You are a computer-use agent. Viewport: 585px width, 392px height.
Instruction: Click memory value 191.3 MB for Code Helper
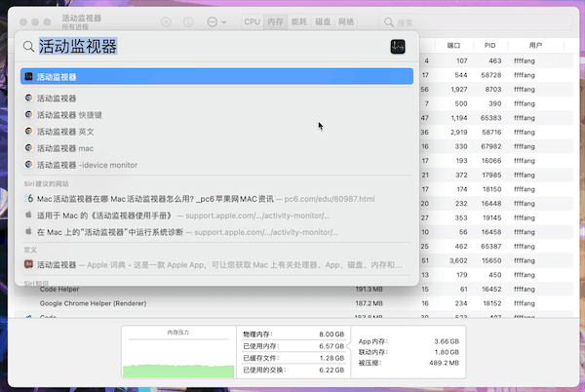(x=369, y=289)
